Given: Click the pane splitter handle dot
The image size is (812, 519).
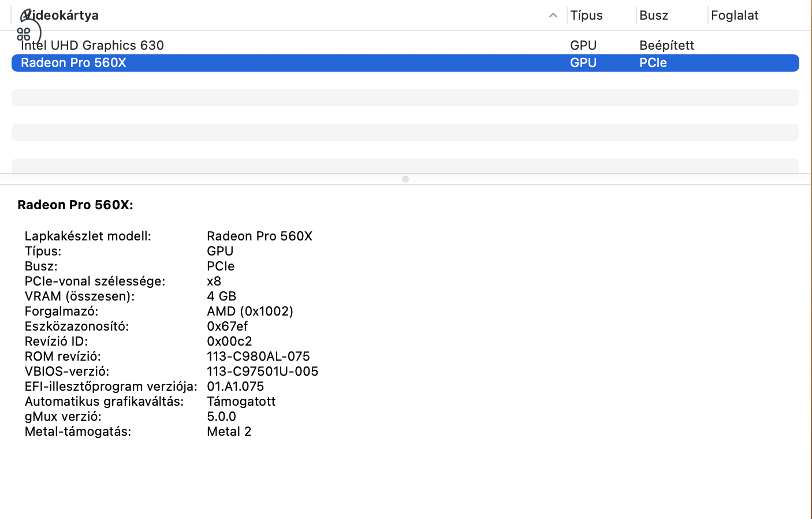Looking at the screenshot, I should click(x=405, y=179).
